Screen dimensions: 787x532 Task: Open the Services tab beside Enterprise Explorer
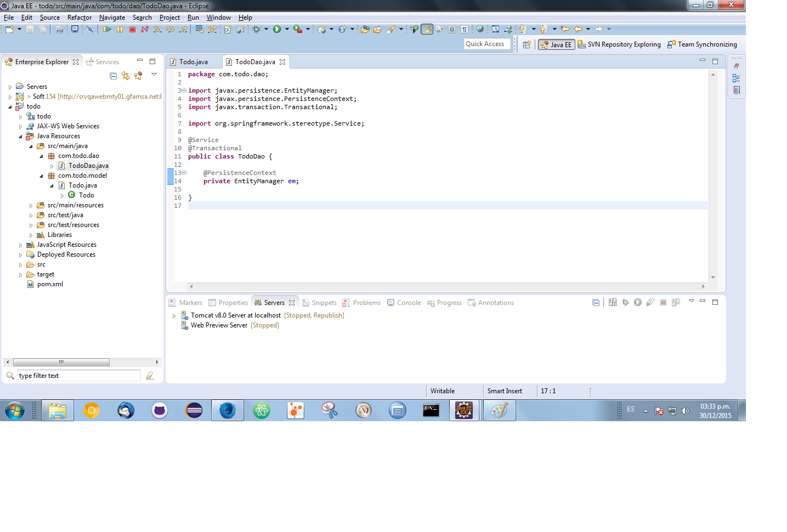103,62
